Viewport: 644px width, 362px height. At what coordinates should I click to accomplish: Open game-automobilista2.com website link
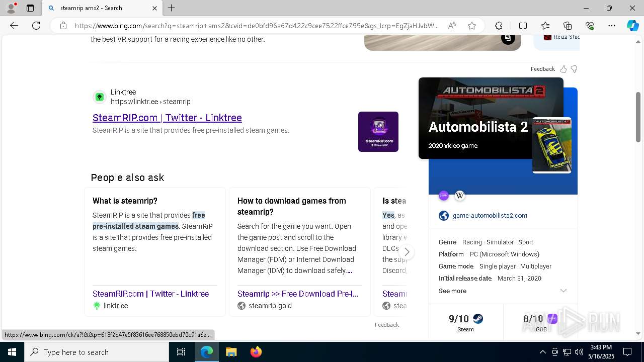tap(490, 215)
